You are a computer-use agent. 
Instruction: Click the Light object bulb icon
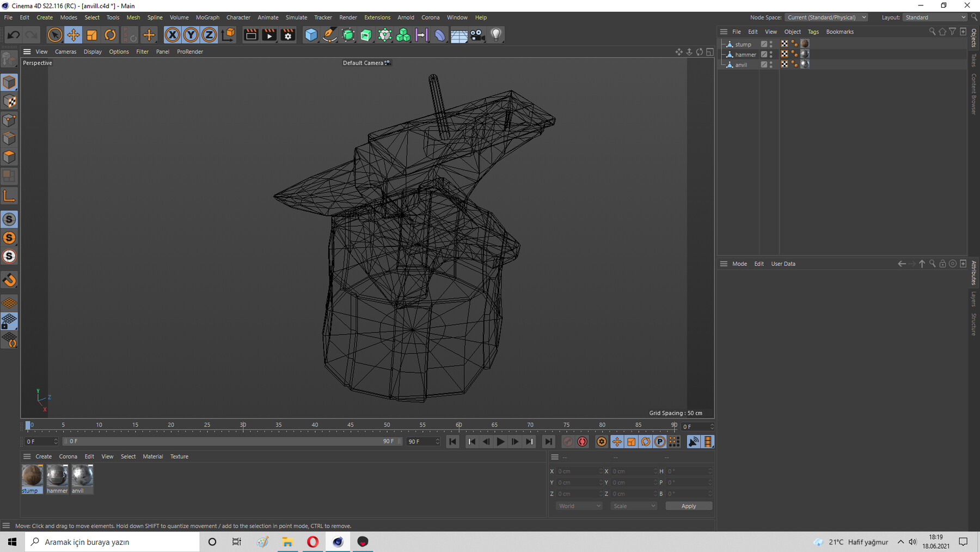495,35
